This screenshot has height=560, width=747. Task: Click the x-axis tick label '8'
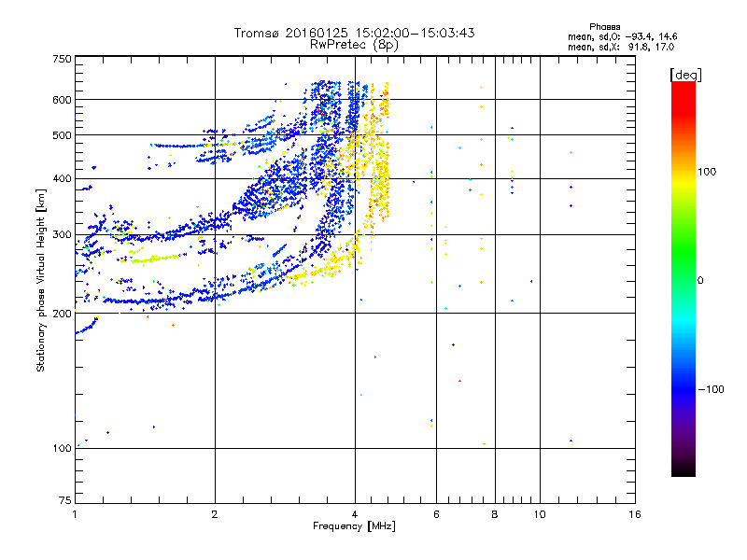pos(495,514)
